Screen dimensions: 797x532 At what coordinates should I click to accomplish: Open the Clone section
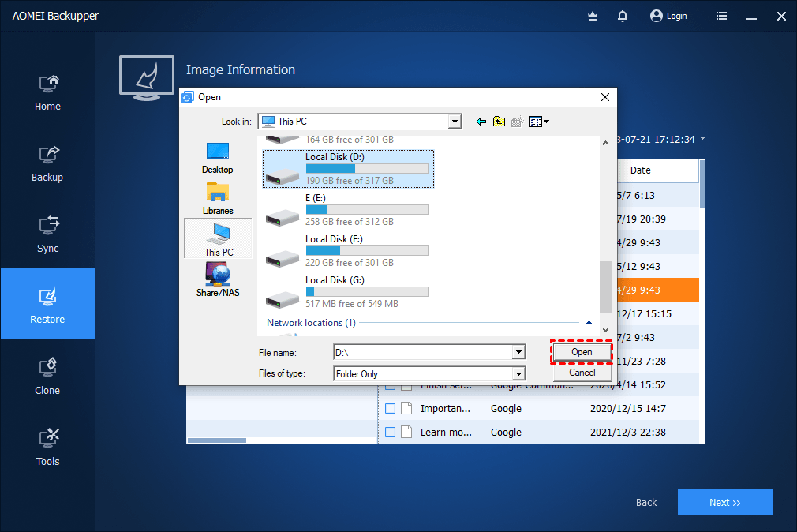click(47, 377)
